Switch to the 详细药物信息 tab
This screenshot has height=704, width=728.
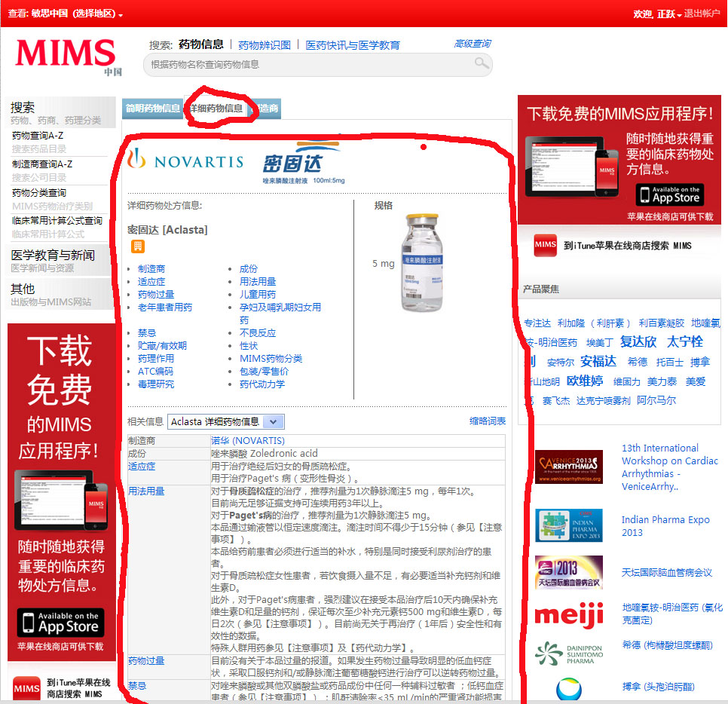(x=216, y=109)
